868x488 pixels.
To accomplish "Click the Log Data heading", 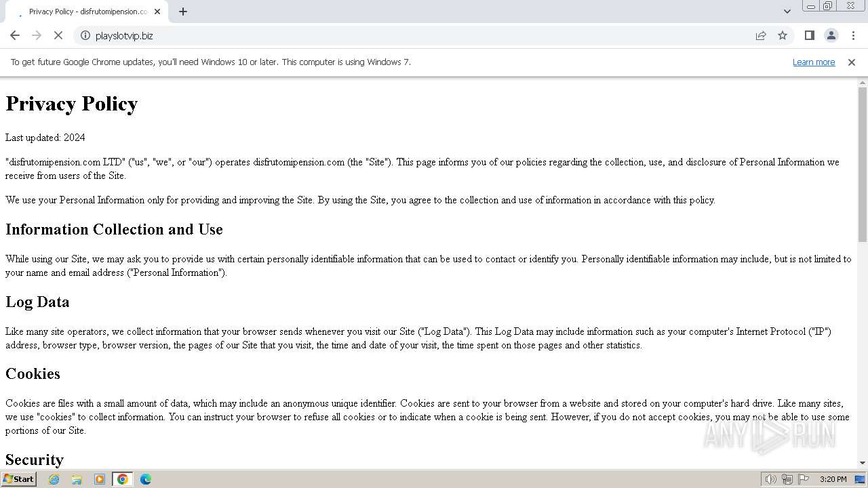I will pos(37,302).
